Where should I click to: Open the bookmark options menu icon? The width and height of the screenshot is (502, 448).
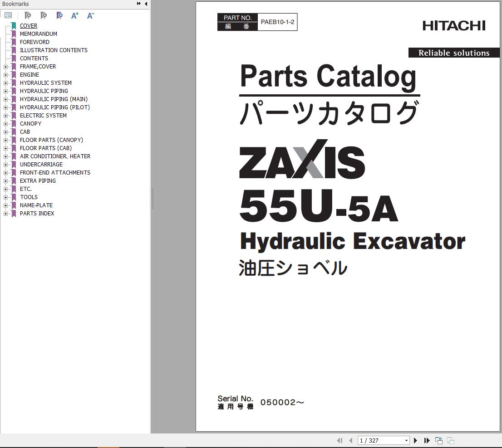(x=8, y=15)
